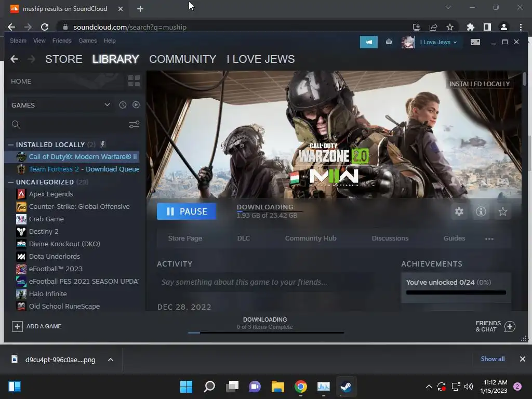This screenshot has width=532, height=399.
Task: Filter games by ready to play
Action: pos(136,105)
